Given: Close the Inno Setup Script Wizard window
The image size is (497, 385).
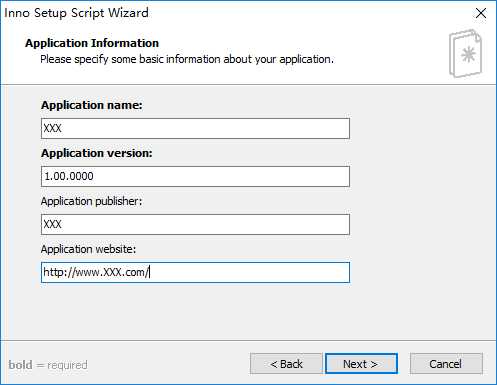Looking at the screenshot, I should [x=481, y=13].
